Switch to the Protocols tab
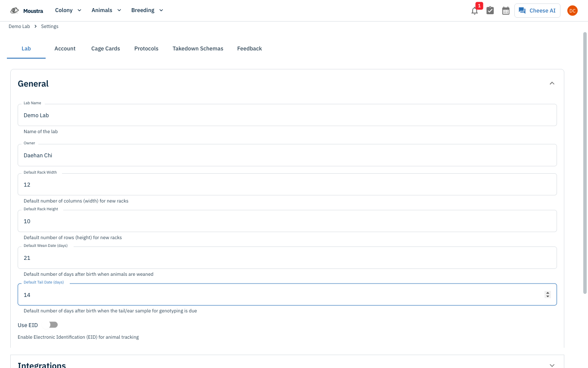This screenshot has height=368, width=588. 146,49
